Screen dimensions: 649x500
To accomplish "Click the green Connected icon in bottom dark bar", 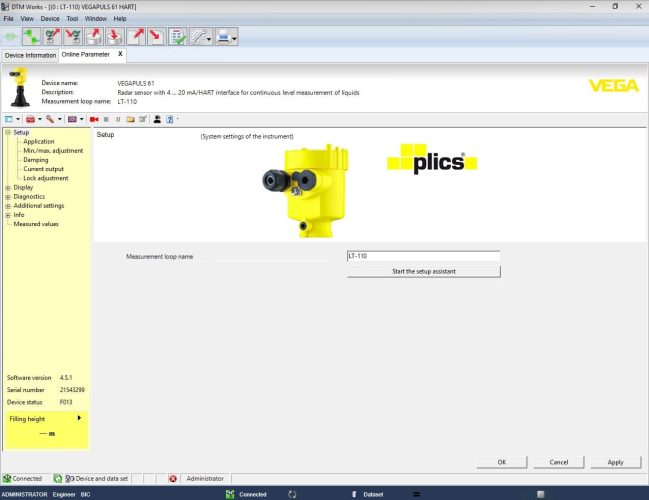I will click(x=230, y=494).
